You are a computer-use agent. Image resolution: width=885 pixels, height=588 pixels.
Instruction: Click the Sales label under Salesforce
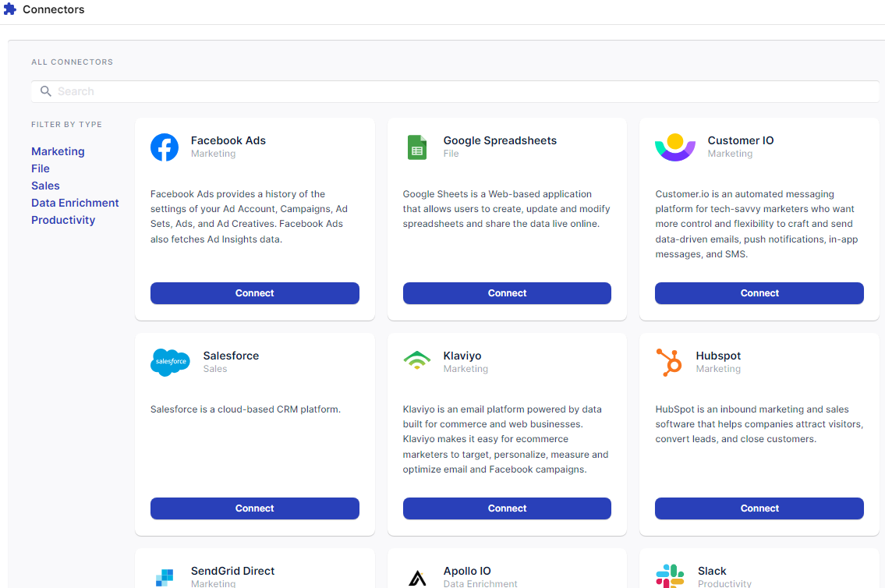point(215,369)
